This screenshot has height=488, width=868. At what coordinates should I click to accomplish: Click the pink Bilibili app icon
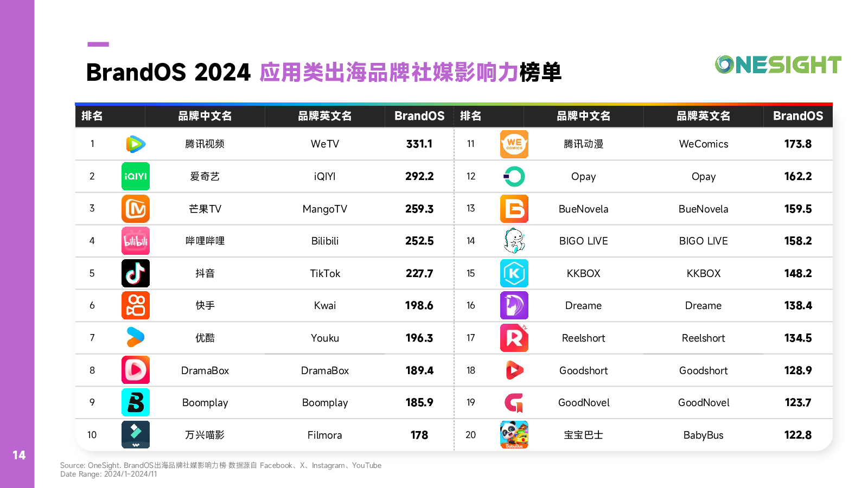[136, 241]
